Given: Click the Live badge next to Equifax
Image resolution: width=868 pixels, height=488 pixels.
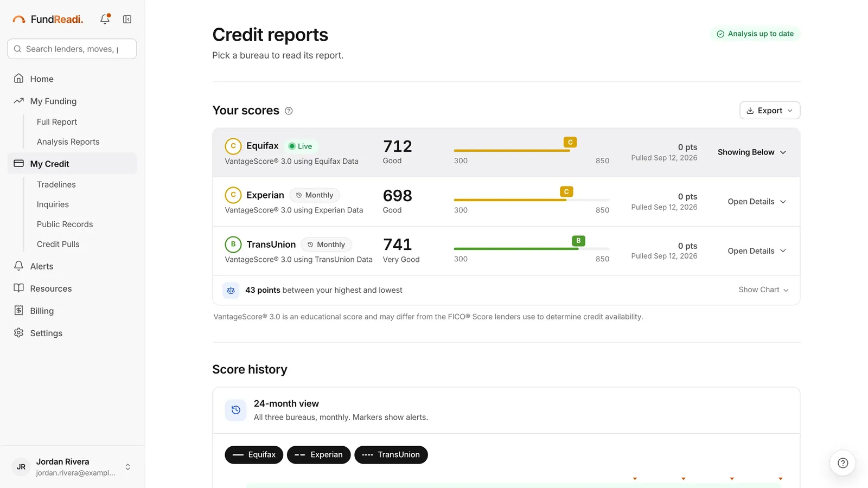Looking at the screenshot, I should (x=300, y=146).
